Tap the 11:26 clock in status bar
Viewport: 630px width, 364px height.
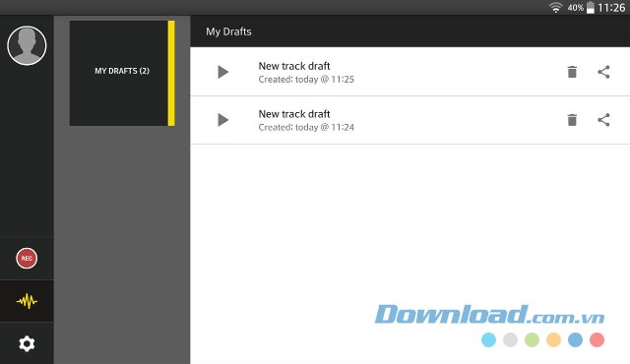(611, 8)
